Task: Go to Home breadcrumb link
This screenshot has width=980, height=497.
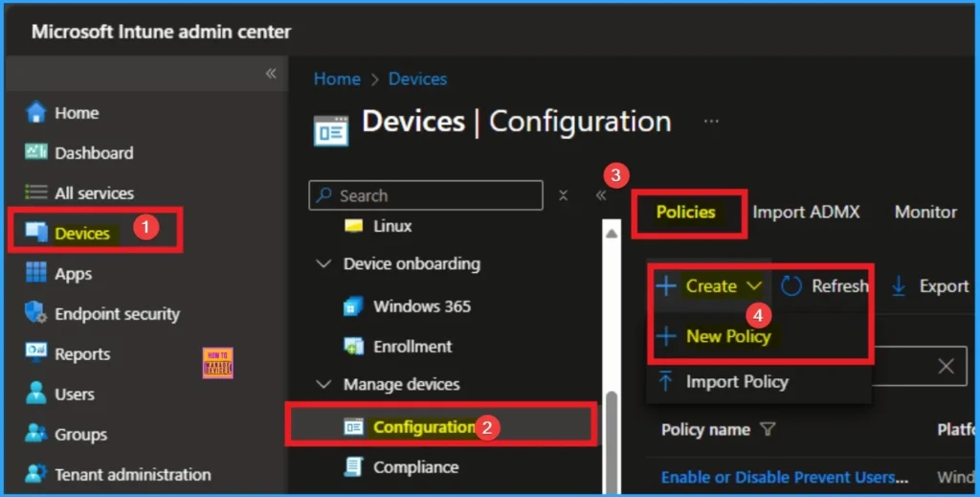Action: [337, 79]
